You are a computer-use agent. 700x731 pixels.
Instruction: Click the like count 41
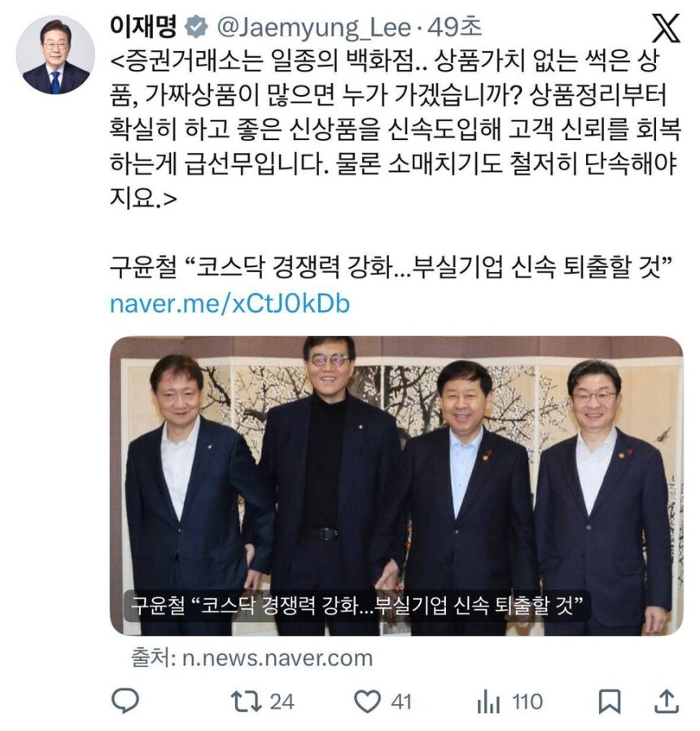tap(401, 702)
